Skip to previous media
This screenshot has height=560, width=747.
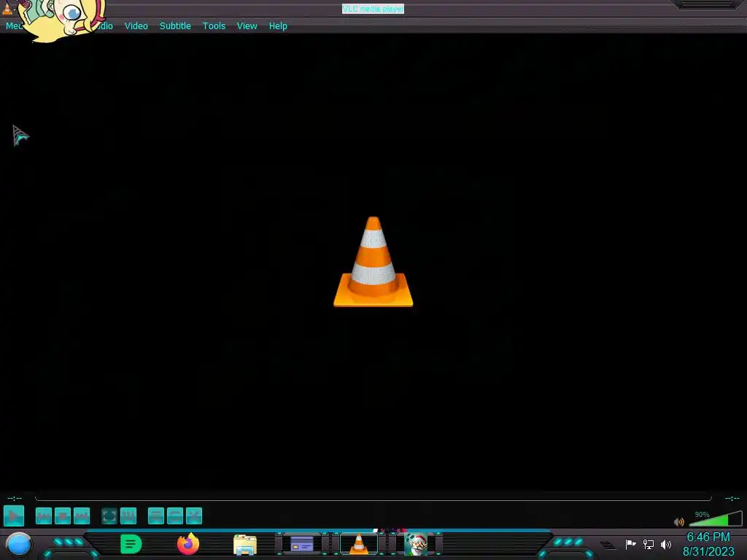(43, 516)
